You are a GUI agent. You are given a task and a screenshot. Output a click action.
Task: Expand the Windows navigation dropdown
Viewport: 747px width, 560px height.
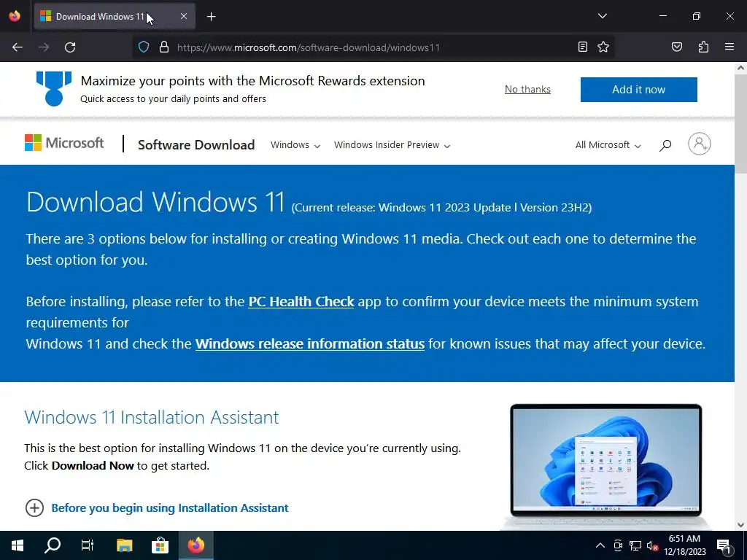coord(295,145)
